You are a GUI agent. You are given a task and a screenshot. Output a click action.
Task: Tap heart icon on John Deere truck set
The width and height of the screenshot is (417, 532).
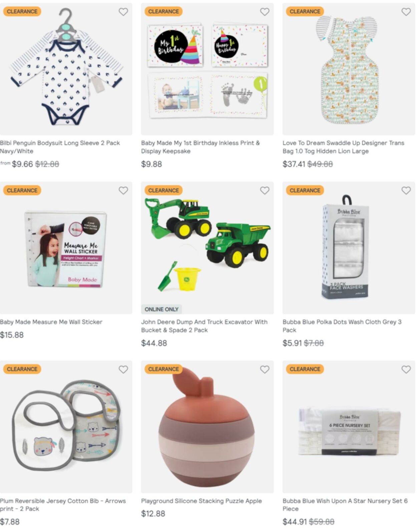click(x=265, y=190)
